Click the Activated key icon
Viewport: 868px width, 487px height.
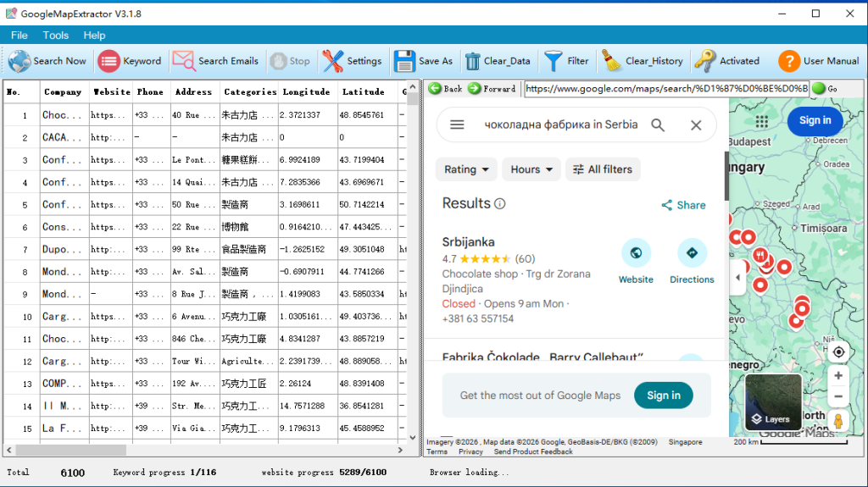pyautogui.click(x=704, y=61)
